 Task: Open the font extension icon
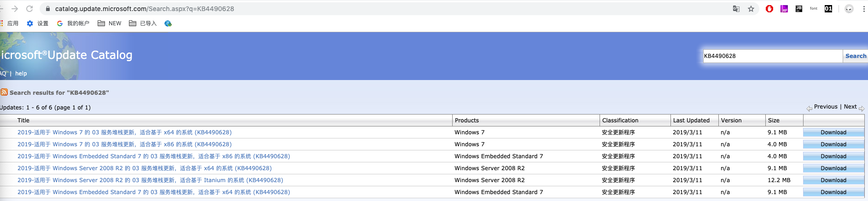814,9
